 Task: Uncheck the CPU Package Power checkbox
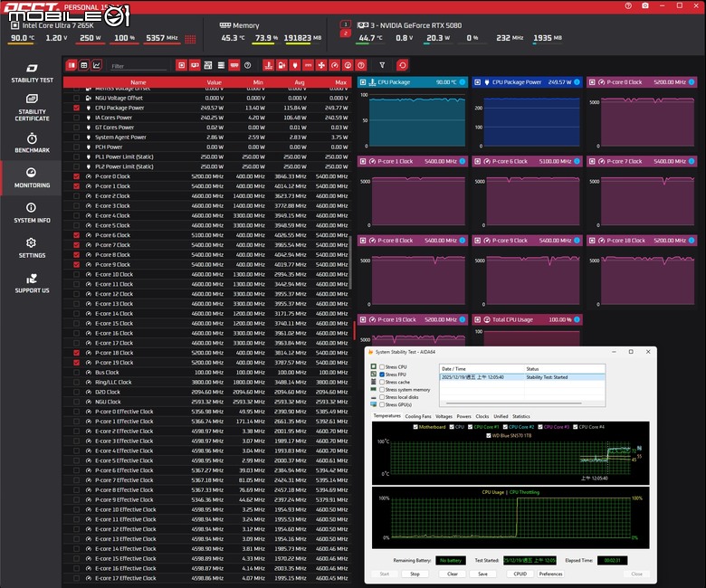[77, 108]
